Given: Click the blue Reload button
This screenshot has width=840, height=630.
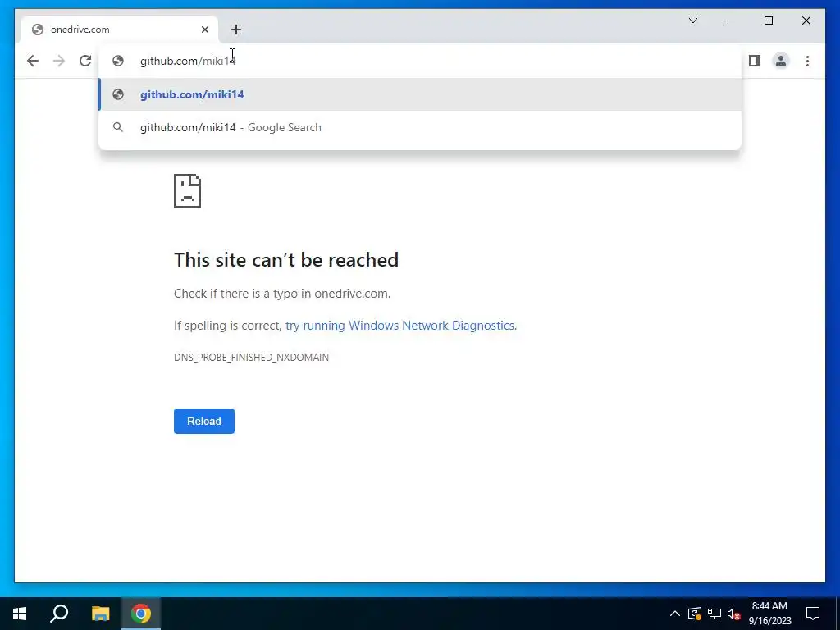Looking at the screenshot, I should click(204, 421).
